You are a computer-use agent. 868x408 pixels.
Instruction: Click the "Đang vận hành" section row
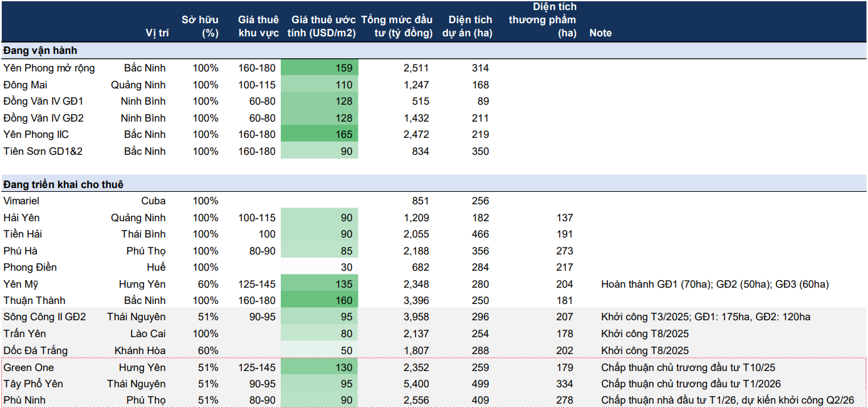pos(40,50)
